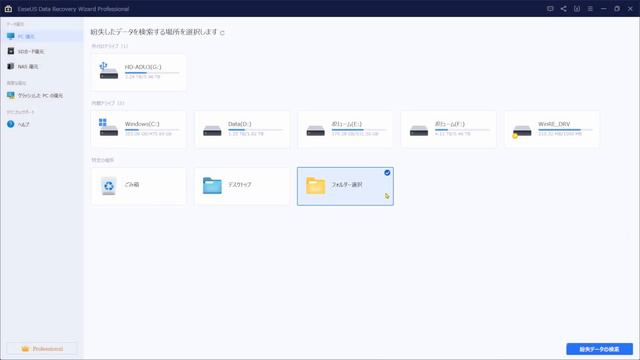Select the HD-ADU3(G:) external drive

[138, 72]
